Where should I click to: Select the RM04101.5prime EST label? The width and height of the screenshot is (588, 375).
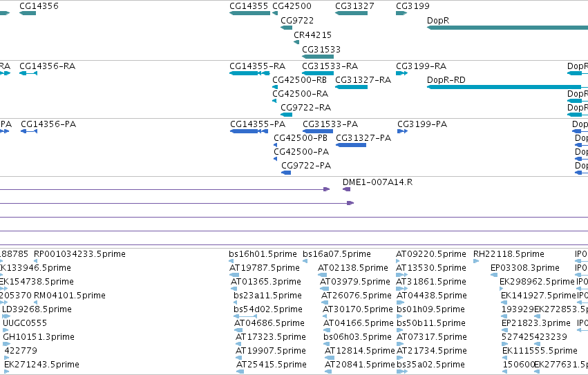tap(69, 296)
